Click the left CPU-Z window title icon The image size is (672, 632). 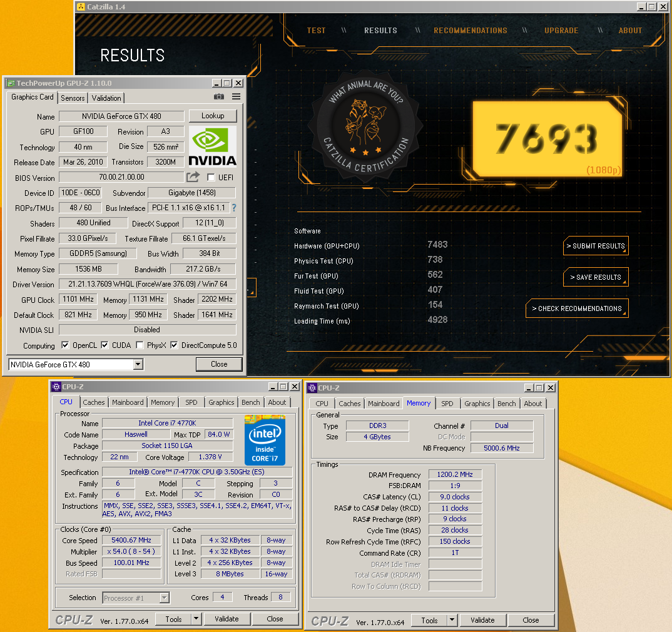[x=56, y=387]
